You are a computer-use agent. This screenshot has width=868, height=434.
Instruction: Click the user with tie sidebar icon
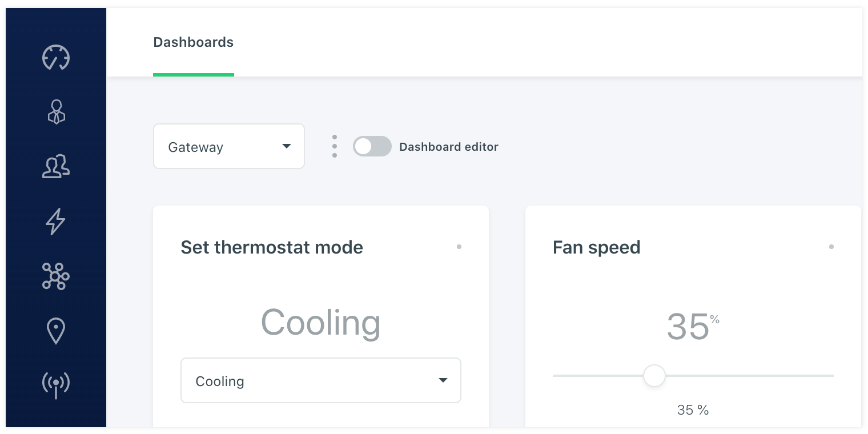point(56,112)
